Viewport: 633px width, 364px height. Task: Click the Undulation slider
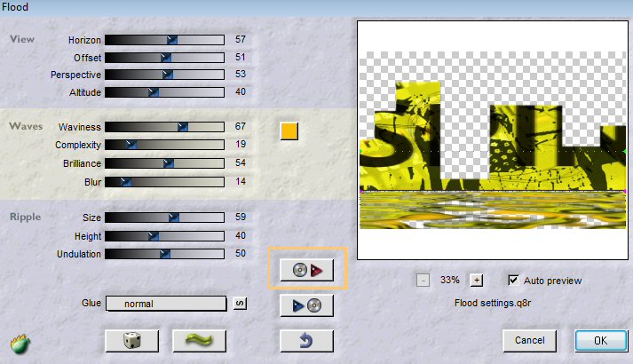click(164, 254)
